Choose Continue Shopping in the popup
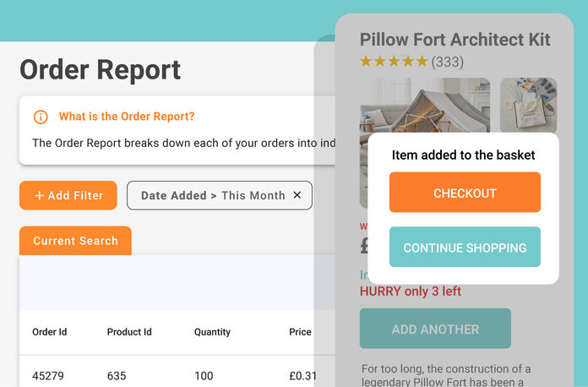Viewport: 588px width, 387px height. 465,248
